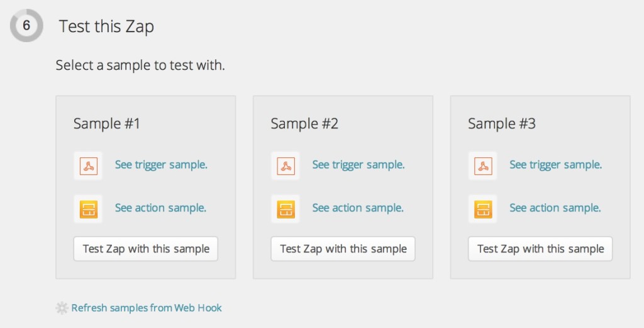The height and width of the screenshot is (328, 644).
Task: Click Sample #1 orange action app icon
Action: point(88,209)
